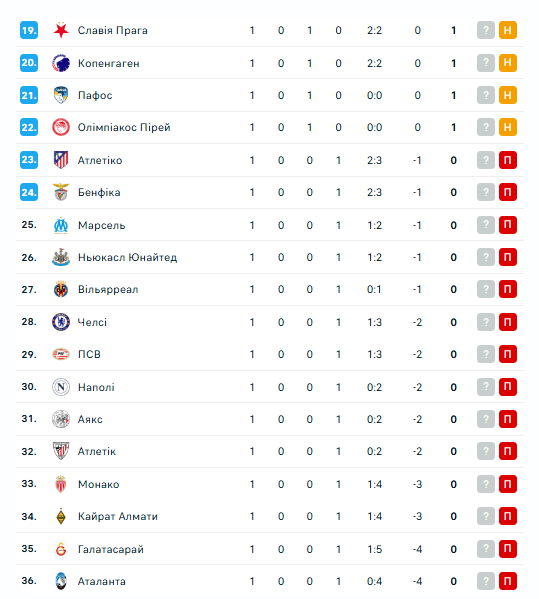
Task: Open the Бенфіка team link
Action: 99,193
